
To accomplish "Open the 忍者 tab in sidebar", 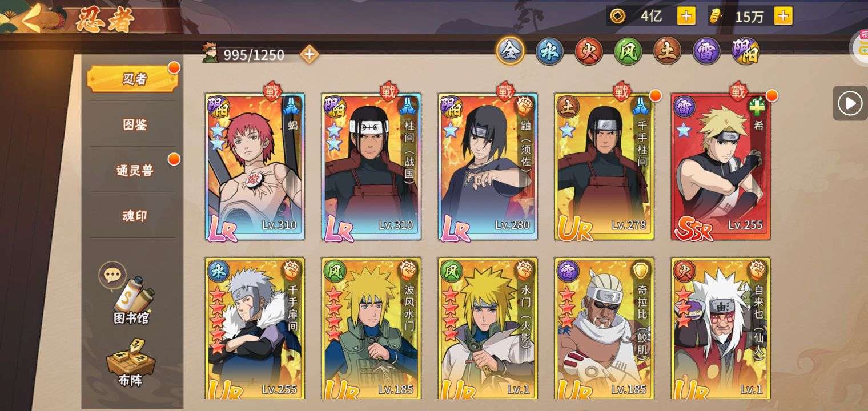I will pyautogui.click(x=132, y=79).
